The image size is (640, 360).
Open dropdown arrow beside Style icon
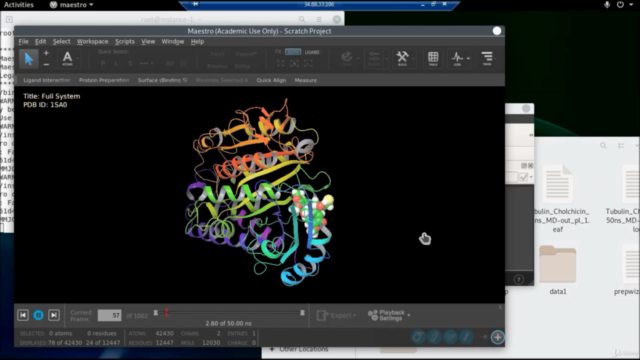[358, 58]
